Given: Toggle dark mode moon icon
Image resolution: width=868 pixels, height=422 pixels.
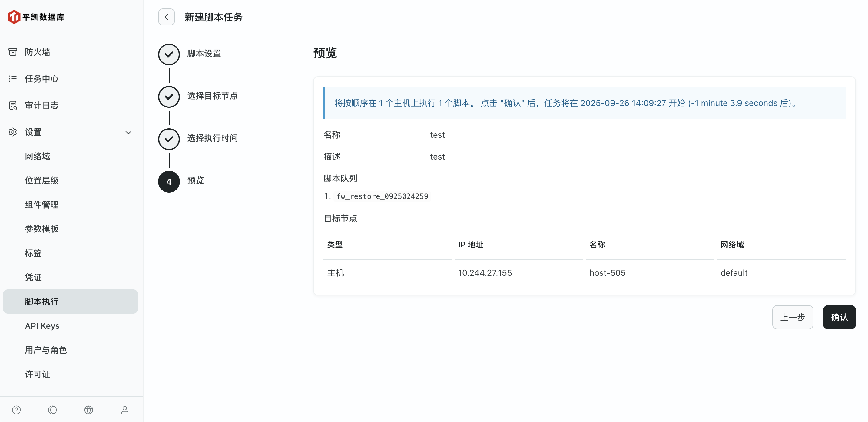Looking at the screenshot, I should [53, 410].
